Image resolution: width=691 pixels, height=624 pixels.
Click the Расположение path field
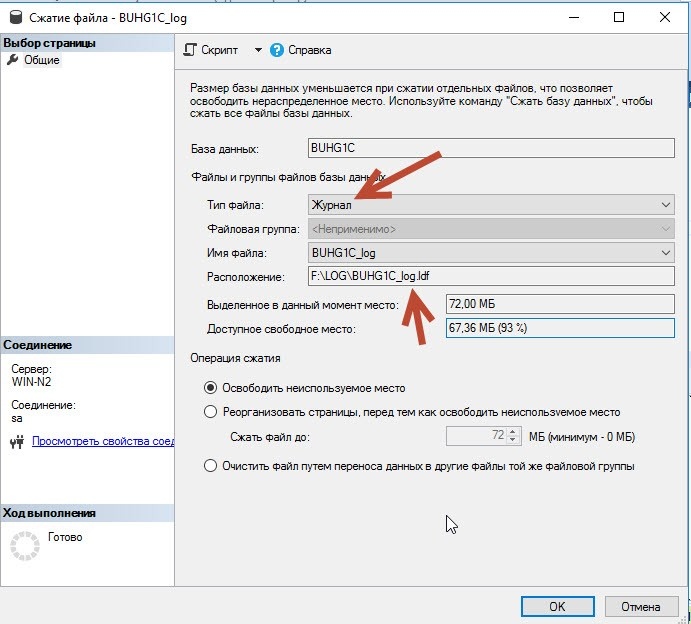(491, 276)
